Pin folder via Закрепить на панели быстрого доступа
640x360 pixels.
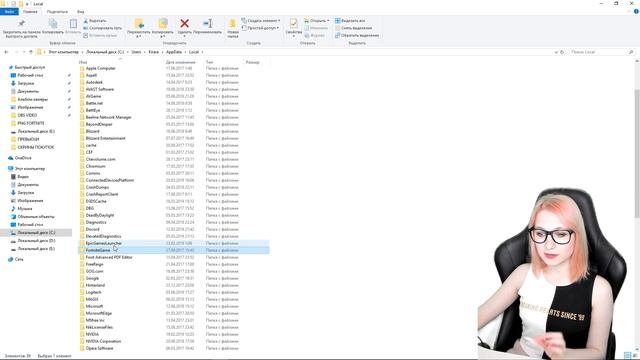[21, 29]
